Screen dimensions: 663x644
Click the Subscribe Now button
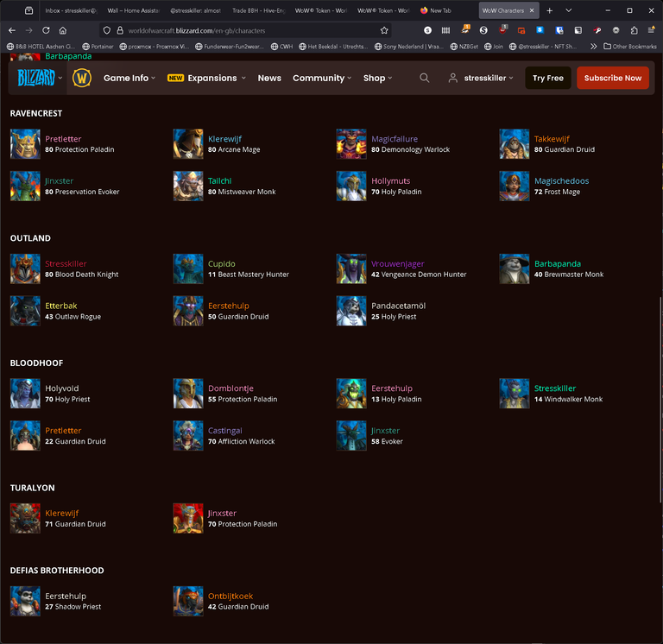(613, 78)
